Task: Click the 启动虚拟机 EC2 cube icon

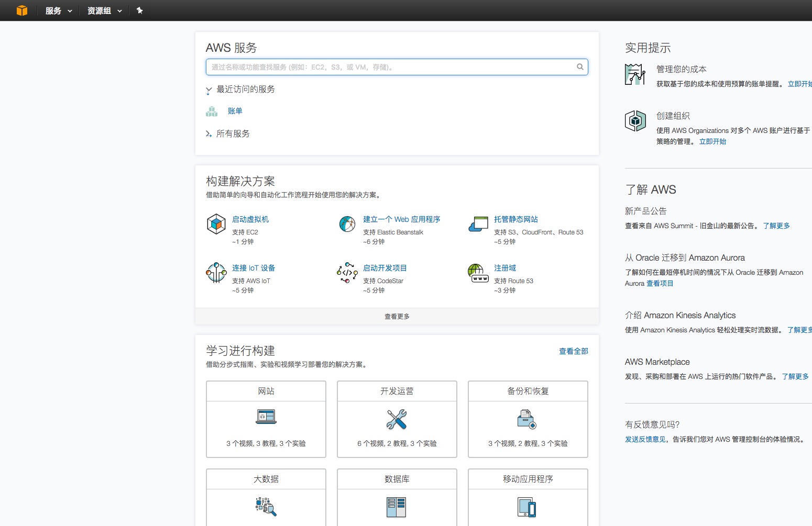Action: [216, 224]
